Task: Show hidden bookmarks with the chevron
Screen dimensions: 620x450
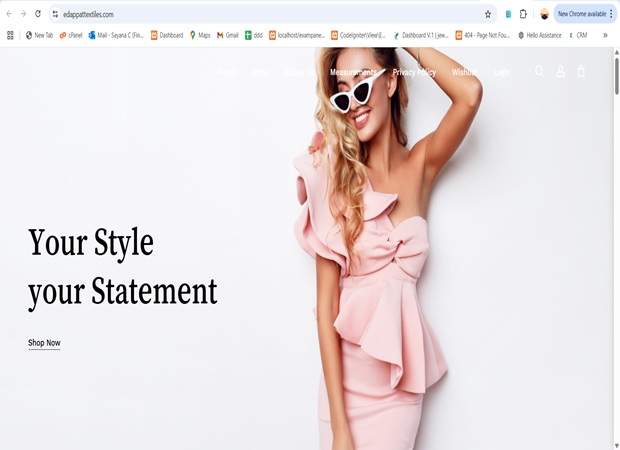Action: 605,35
